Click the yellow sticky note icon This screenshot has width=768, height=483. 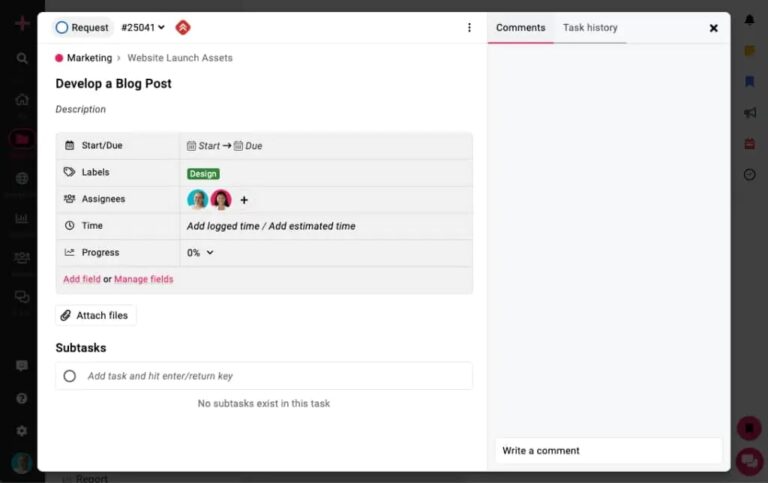coord(749,51)
